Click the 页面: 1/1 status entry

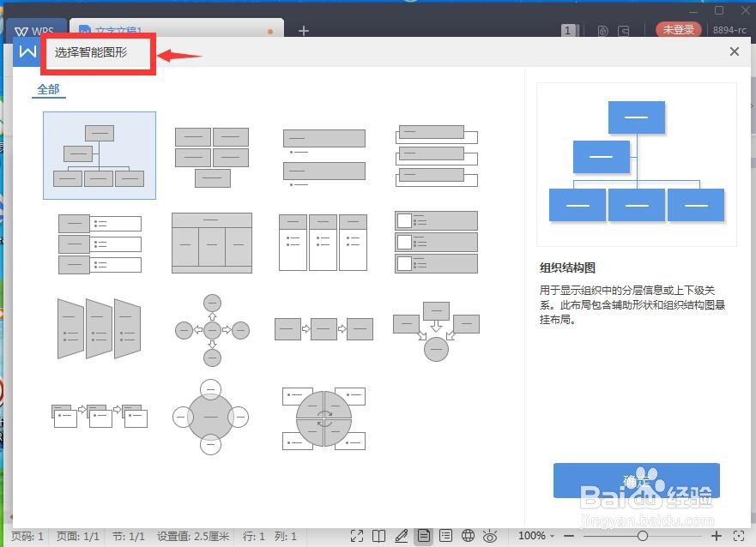tap(77, 536)
